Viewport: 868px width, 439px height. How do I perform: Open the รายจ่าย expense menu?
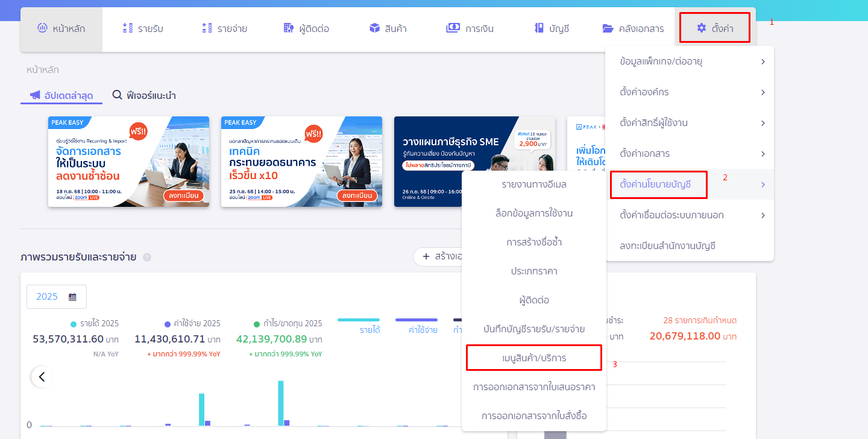tap(224, 28)
